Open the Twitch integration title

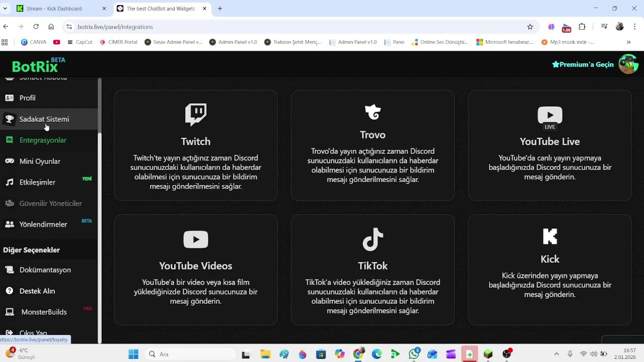196,141
